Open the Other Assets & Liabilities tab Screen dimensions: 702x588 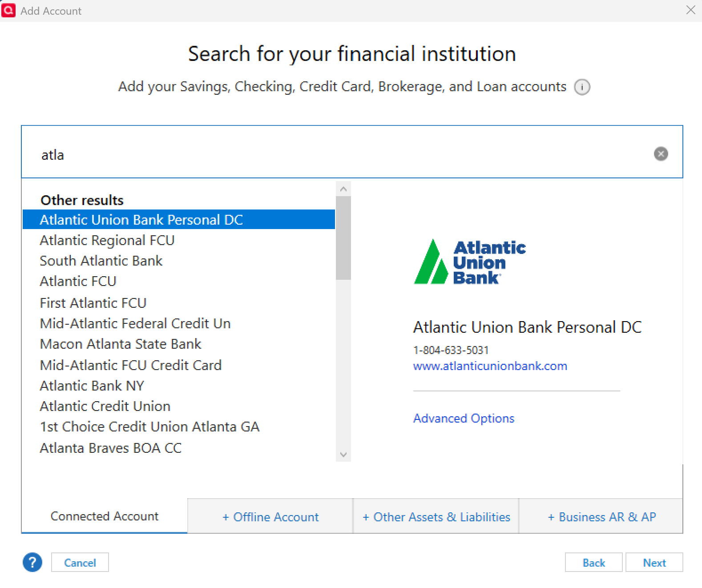point(436,517)
